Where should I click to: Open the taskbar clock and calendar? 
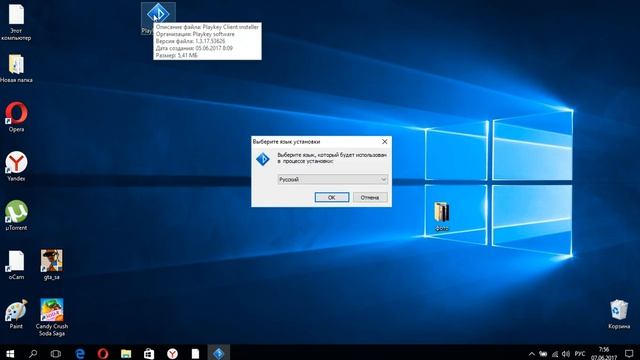[604, 353]
